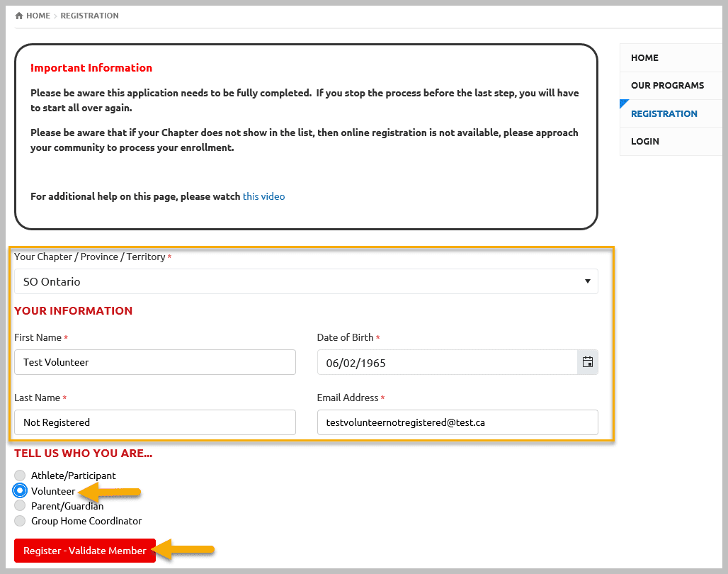Click the HOME breadcrumb link
The image size is (728, 574).
(38, 16)
